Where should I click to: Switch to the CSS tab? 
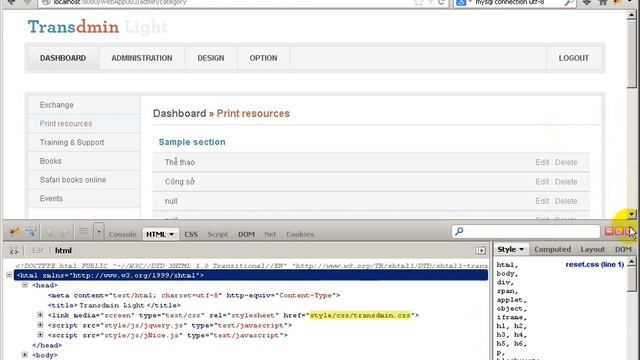click(191, 234)
